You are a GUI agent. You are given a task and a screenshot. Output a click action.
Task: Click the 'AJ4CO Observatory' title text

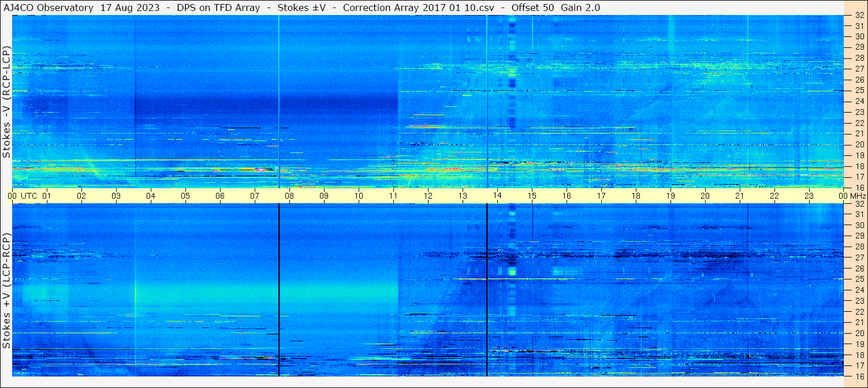click(x=49, y=8)
